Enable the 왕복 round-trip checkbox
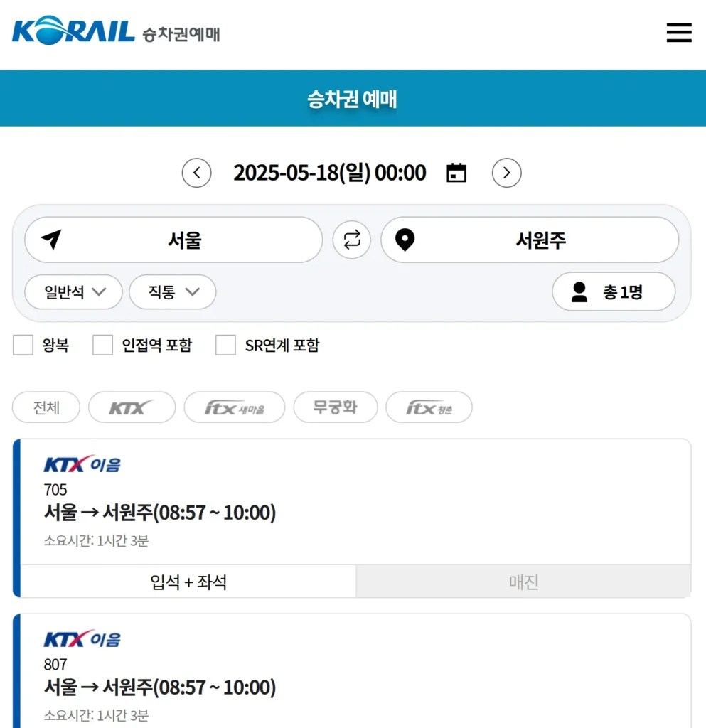This screenshot has height=728, width=706. [x=22, y=345]
